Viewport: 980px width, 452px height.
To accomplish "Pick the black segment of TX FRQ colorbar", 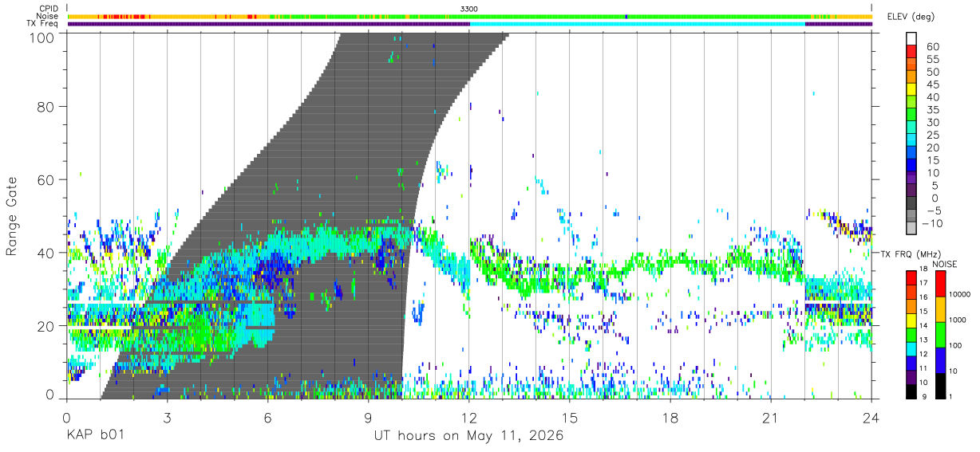I will [911, 390].
